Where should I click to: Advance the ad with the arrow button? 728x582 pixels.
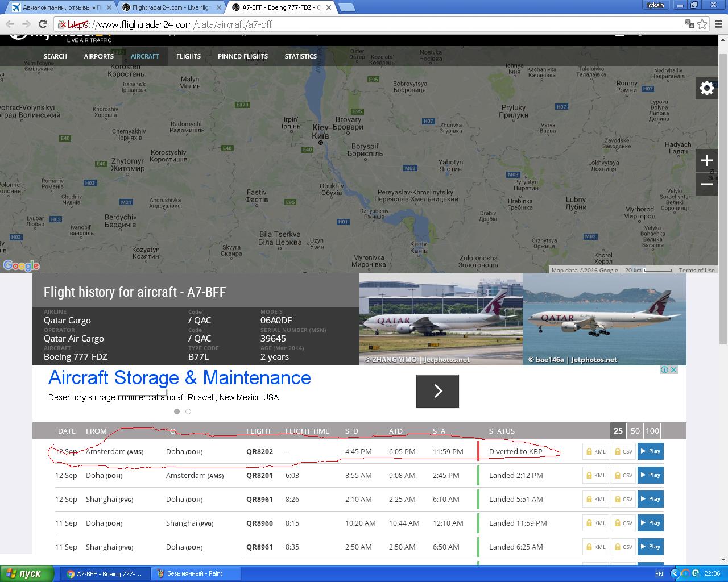(437, 391)
